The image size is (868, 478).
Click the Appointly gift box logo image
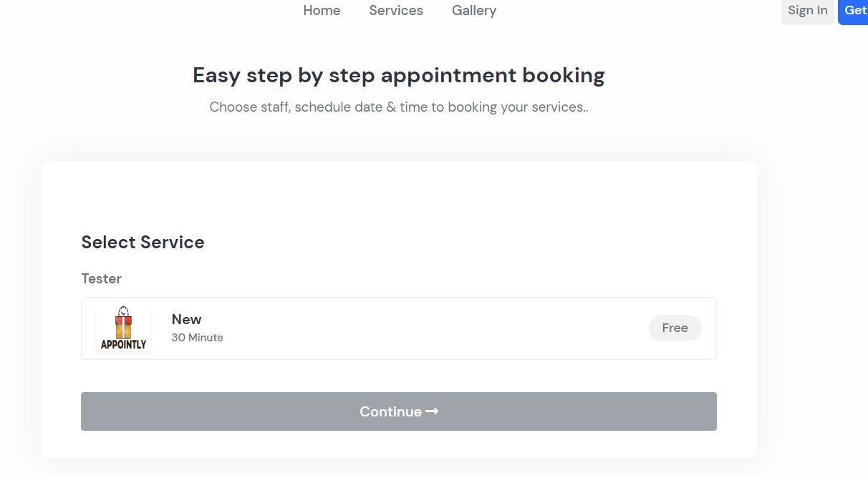click(x=124, y=328)
